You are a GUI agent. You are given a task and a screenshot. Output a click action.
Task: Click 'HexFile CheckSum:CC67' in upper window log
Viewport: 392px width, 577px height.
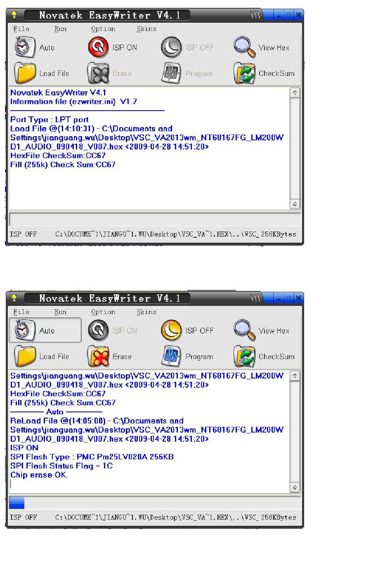pos(58,156)
